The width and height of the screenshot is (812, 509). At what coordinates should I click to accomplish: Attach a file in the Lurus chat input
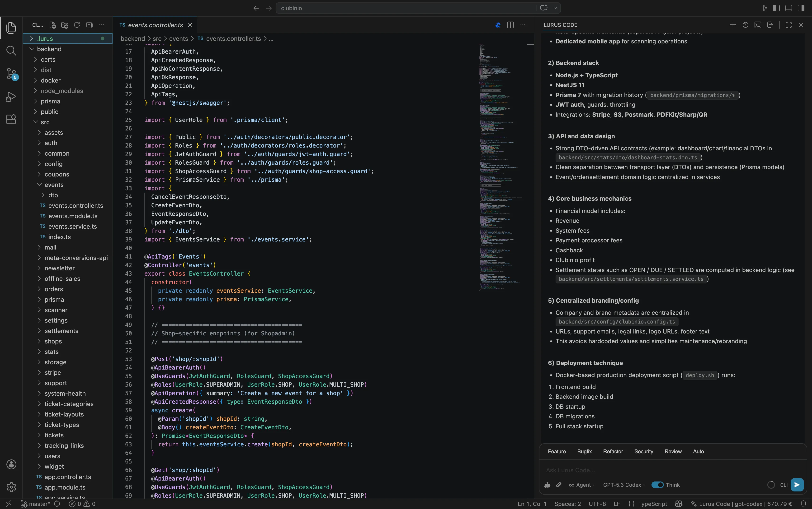click(559, 485)
